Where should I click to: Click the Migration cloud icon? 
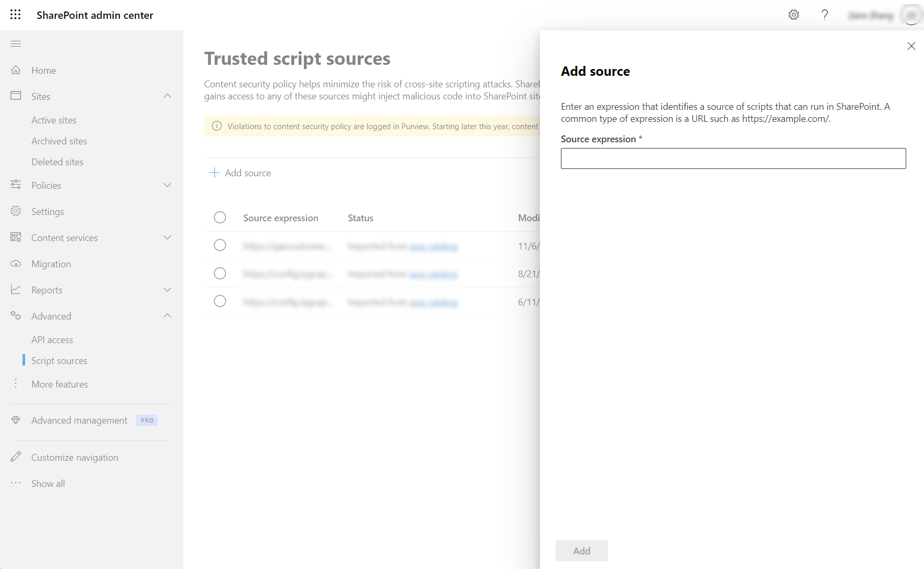pyautogui.click(x=16, y=264)
